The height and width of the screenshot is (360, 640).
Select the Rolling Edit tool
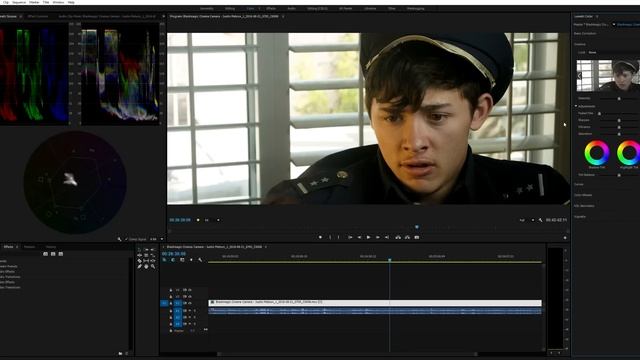[x=146, y=255]
